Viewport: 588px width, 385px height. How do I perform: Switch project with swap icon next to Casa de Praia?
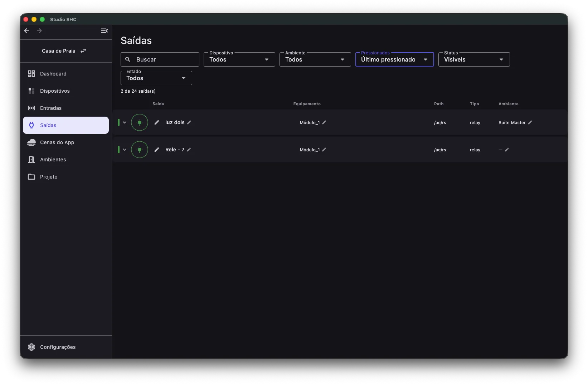click(83, 51)
